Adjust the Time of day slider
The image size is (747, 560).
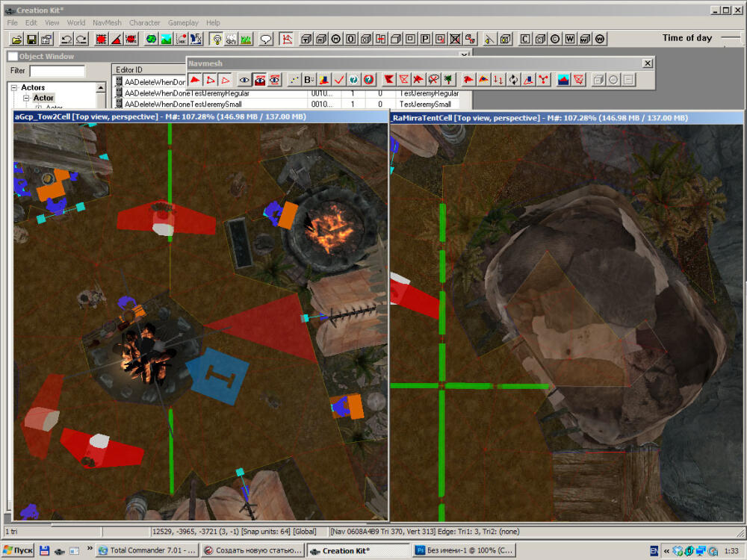pos(732,37)
